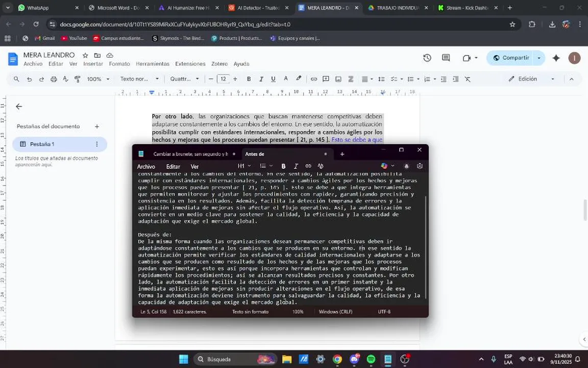Close the document tabs panel with back arrow
This screenshot has width=588, height=368.
pos(19,107)
